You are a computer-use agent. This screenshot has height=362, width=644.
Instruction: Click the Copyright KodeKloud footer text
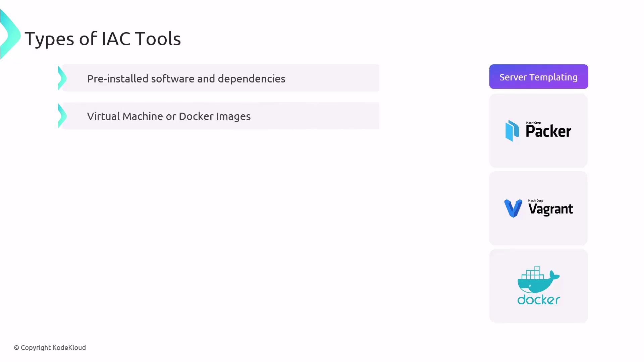[50, 348]
